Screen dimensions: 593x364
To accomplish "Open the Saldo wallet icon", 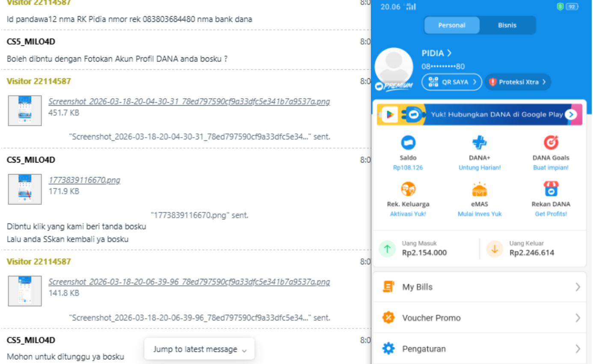I will (x=408, y=142).
